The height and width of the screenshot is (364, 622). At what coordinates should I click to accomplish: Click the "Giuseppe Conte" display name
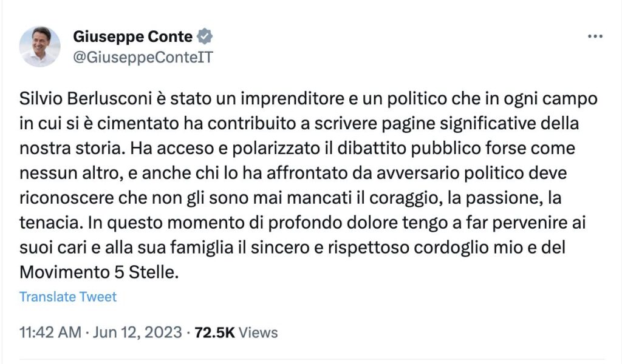pos(132,36)
